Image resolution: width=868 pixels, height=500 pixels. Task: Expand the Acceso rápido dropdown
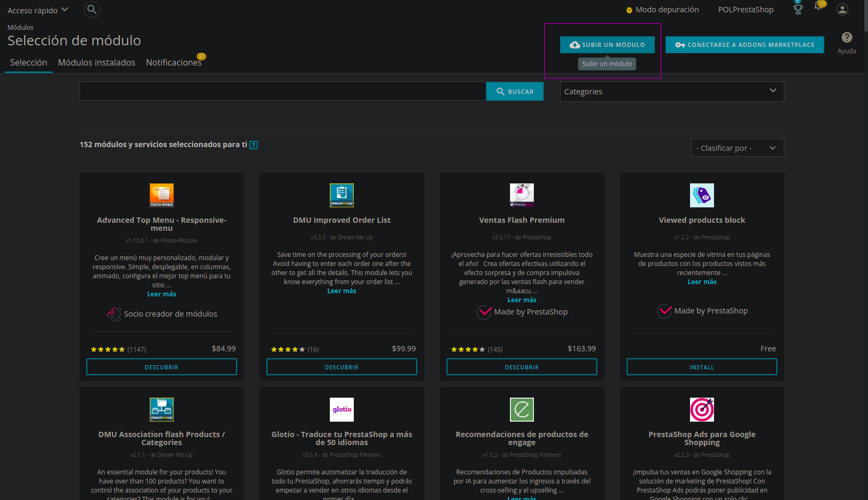pyautogui.click(x=38, y=10)
